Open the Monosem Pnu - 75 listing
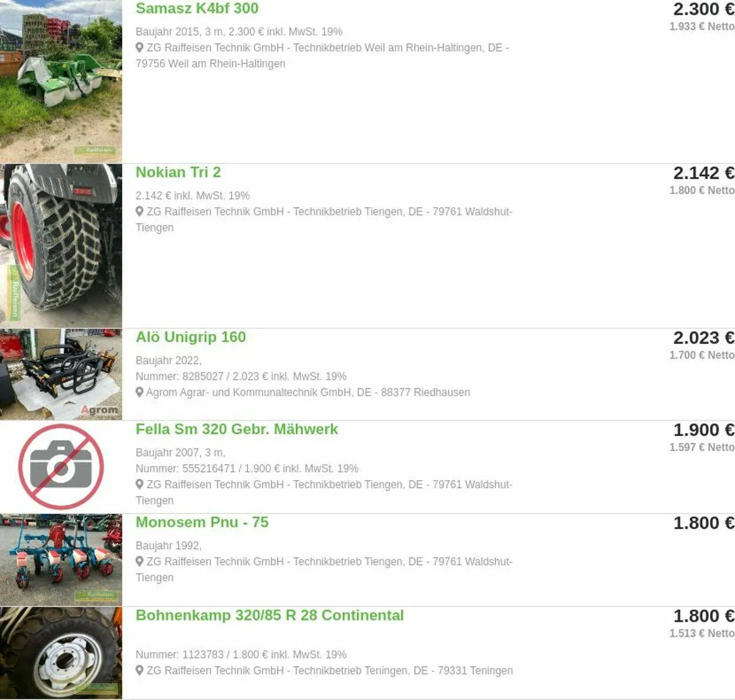Screen dimensions: 735x700 (202, 522)
